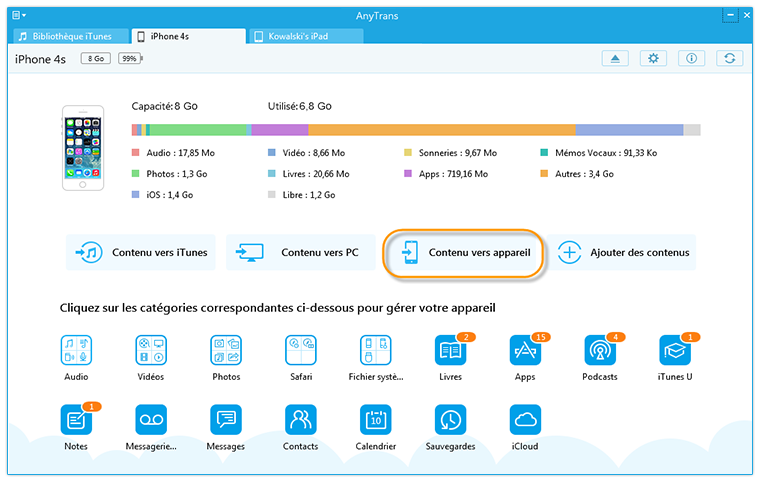760x481 pixels.
Task: Click the Apps : 719,16 Mo legend entry
Action: click(446, 174)
